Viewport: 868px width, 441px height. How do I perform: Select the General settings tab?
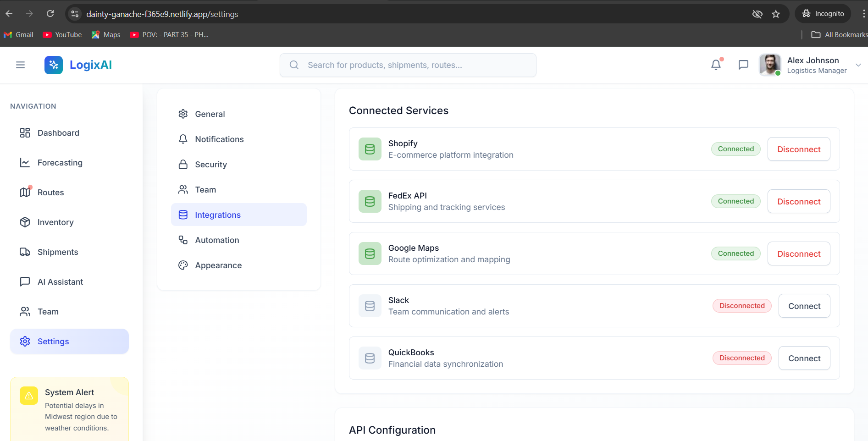[239, 114]
